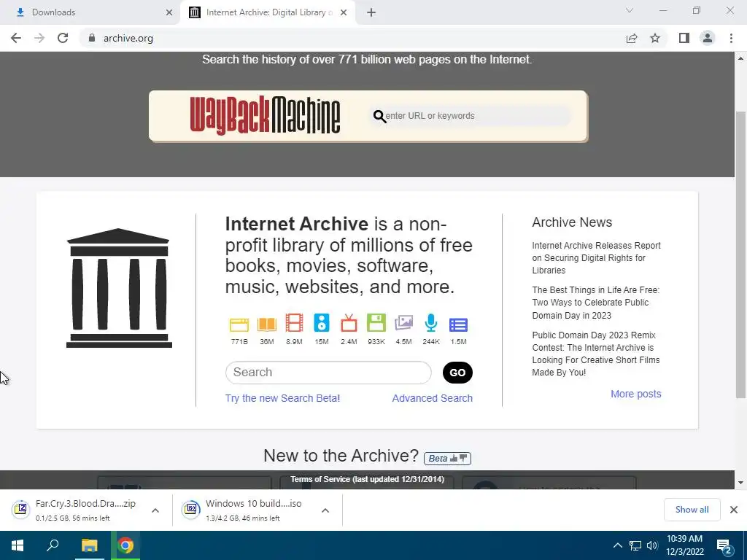The height and width of the screenshot is (560, 747).
Task: Click the black GO button
Action: (x=457, y=373)
